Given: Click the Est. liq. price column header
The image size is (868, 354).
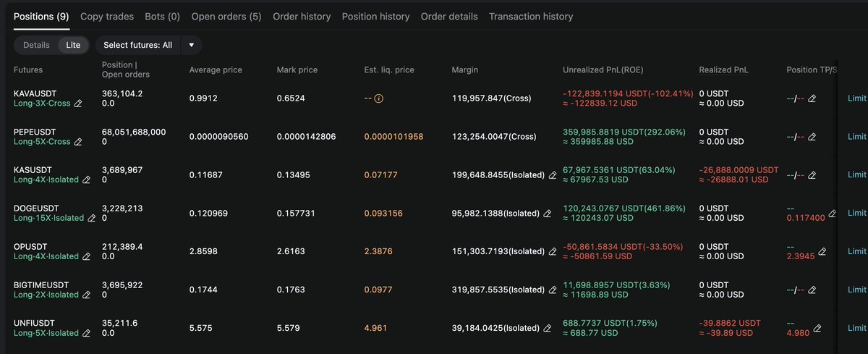Looking at the screenshot, I should pos(389,70).
